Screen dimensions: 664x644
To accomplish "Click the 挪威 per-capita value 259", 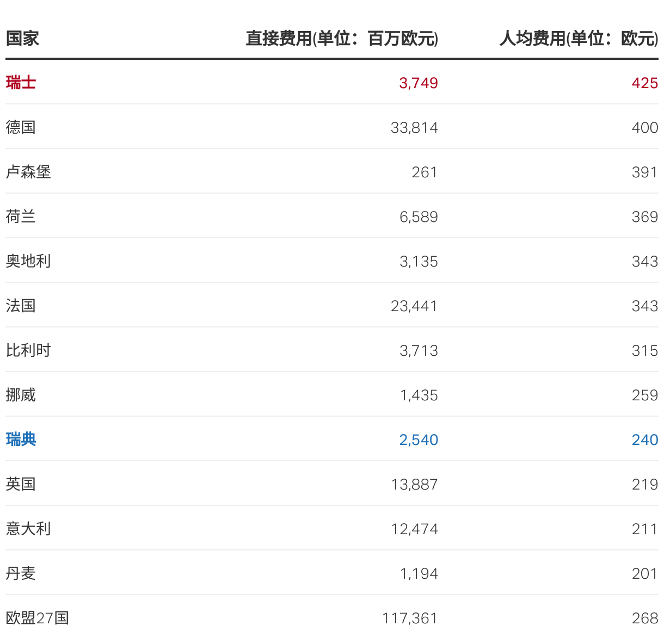I will click(644, 395).
